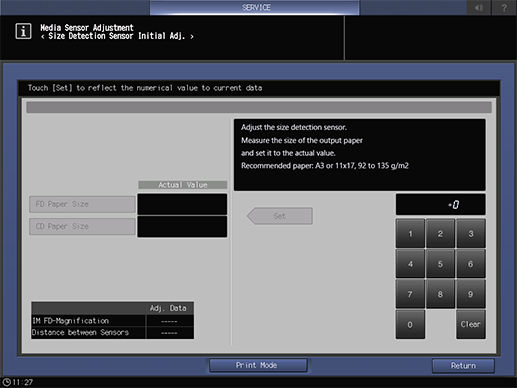The width and height of the screenshot is (517, 388).
Task: Click the IM FD-Magnification row
Action: point(112,321)
